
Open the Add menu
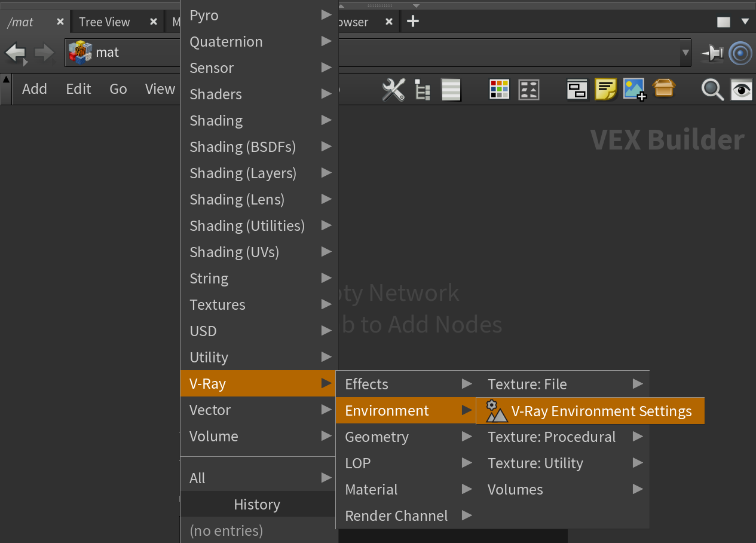35,89
